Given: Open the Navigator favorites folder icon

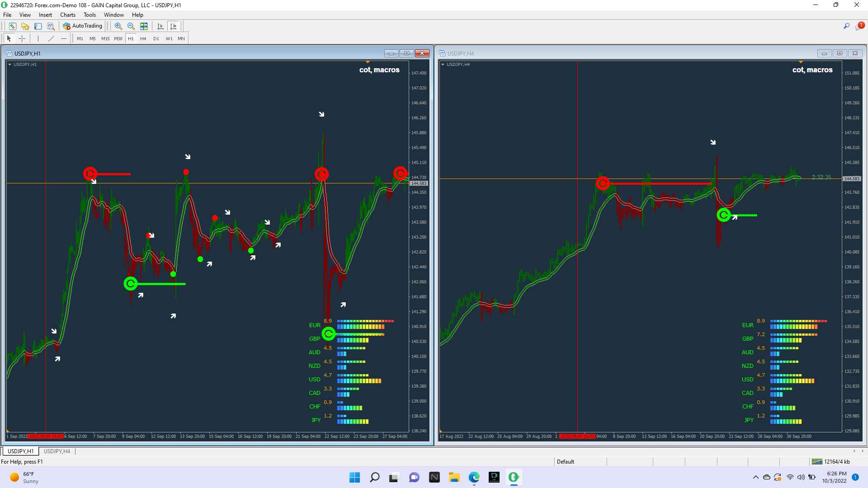Looking at the screenshot, I should (25, 26).
